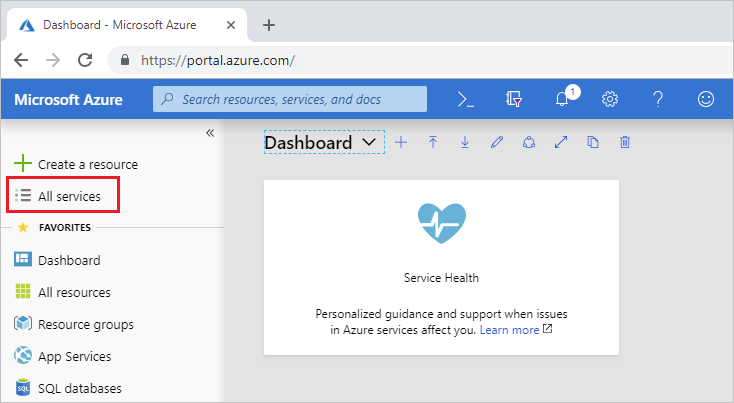The height and width of the screenshot is (403, 734).
Task: Open a new browser tab with plus button
Action: click(269, 25)
